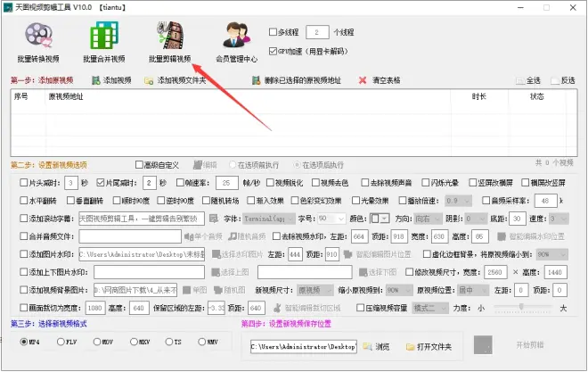Click the new video save path field
Image resolution: width=588 pixels, height=372 pixels.
tap(303, 345)
